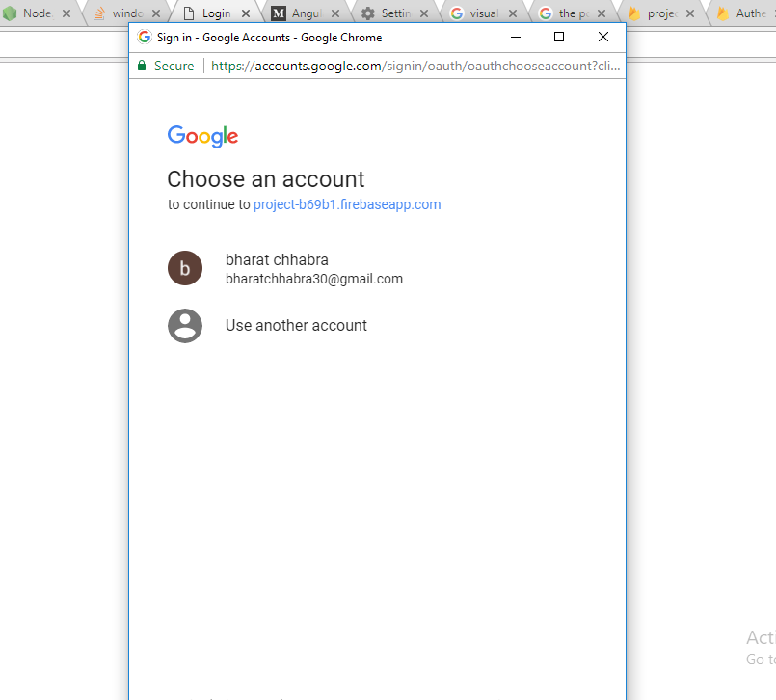Image resolution: width=776 pixels, height=700 pixels.
Task: Click Google G favicon on 'the p' tab
Action: pyautogui.click(x=546, y=13)
